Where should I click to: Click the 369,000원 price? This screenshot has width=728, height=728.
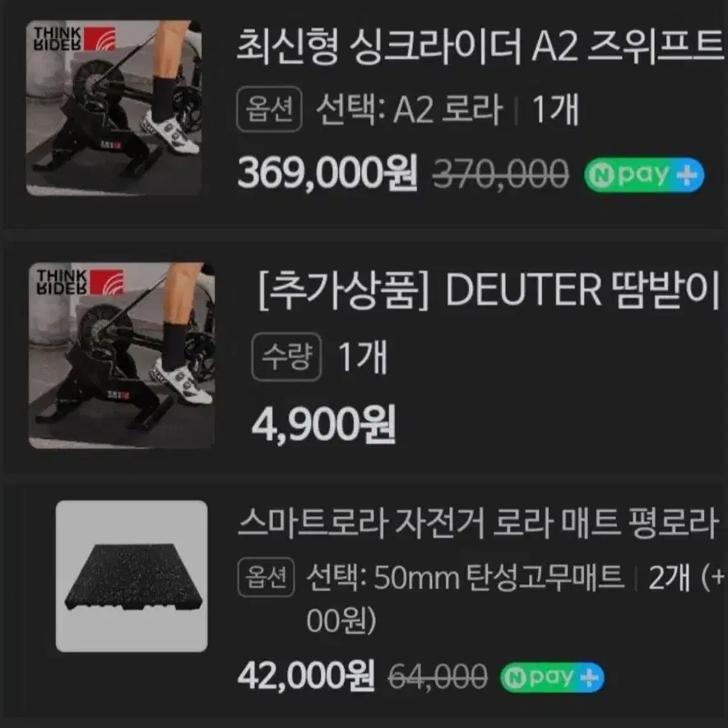[x=327, y=173]
